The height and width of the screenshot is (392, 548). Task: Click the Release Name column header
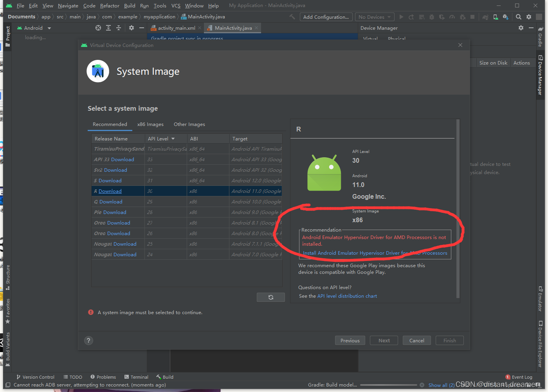(118, 139)
